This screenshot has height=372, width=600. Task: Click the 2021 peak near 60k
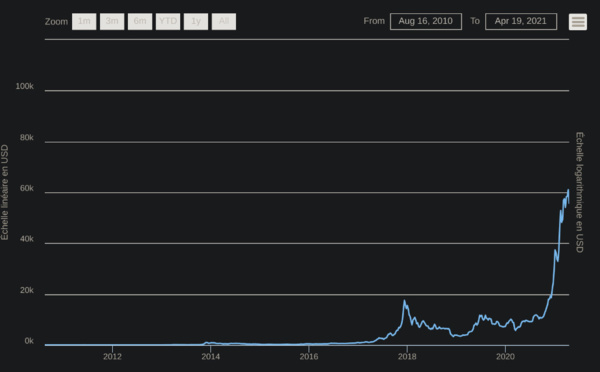pyautogui.click(x=568, y=190)
